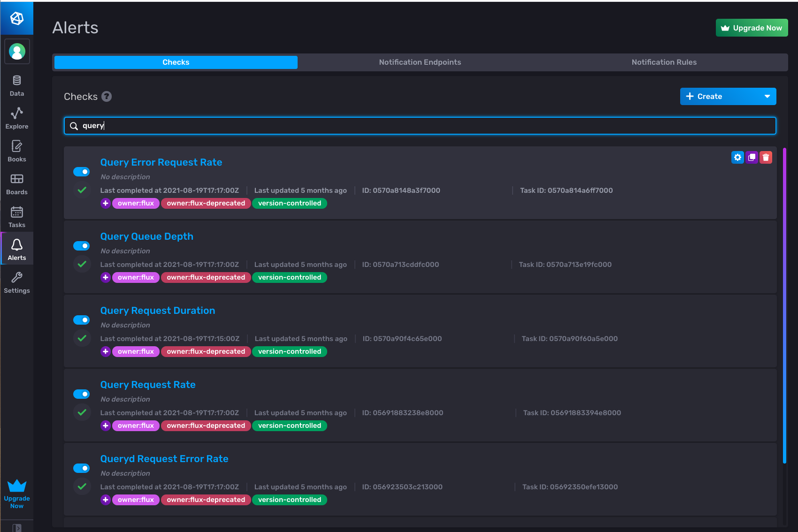
Task: Open the Tasks calendar icon in sidebar
Action: pyautogui.click(x=17, y=212)
